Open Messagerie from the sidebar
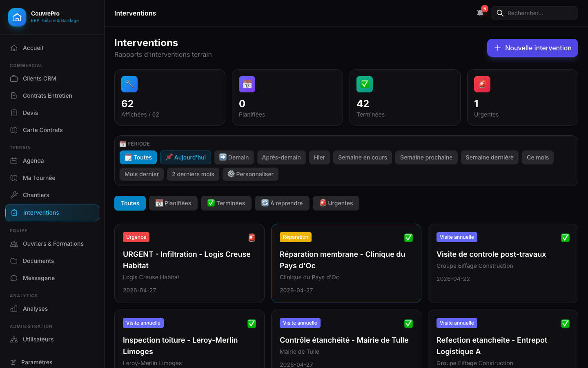The image size is (588, 368). coord(52,278)
